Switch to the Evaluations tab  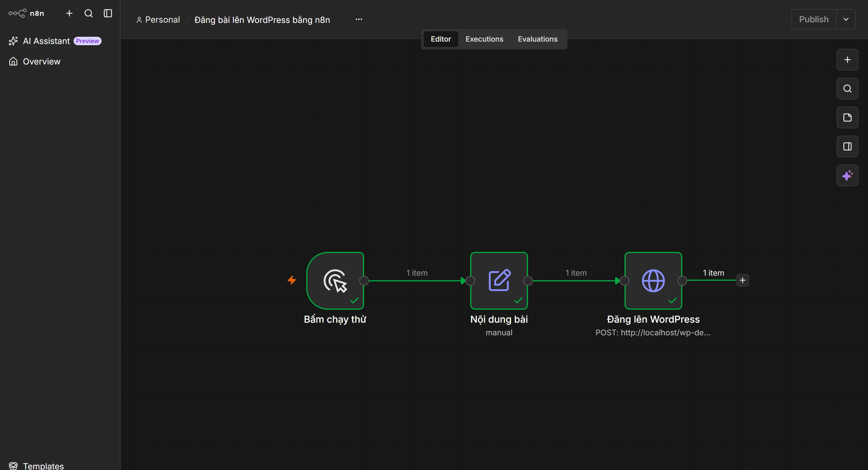537,39
